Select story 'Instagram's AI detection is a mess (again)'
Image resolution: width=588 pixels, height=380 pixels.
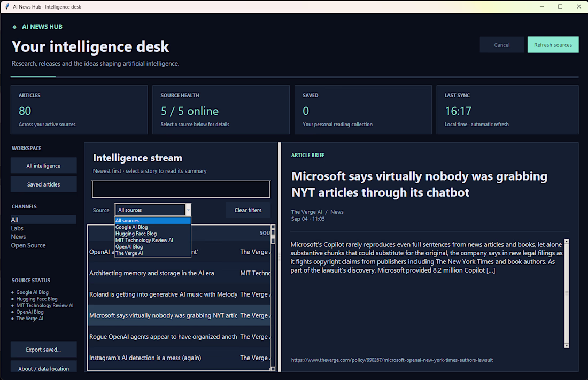179,358
